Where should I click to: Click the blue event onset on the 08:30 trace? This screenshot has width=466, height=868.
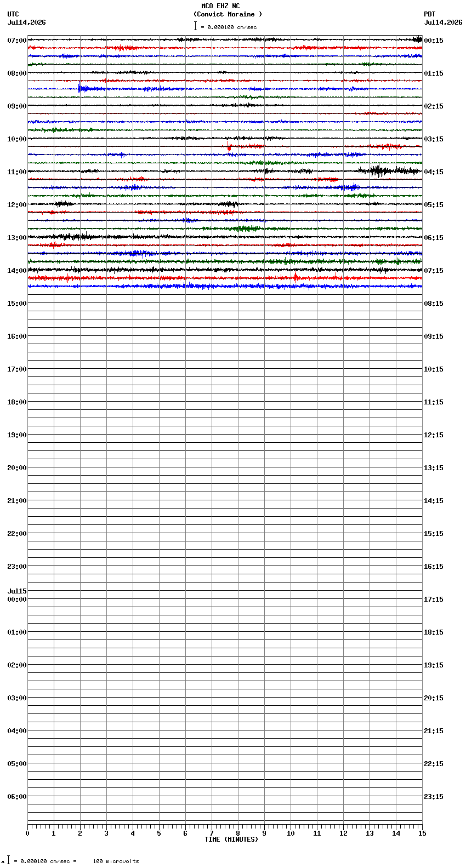[80, 88]
